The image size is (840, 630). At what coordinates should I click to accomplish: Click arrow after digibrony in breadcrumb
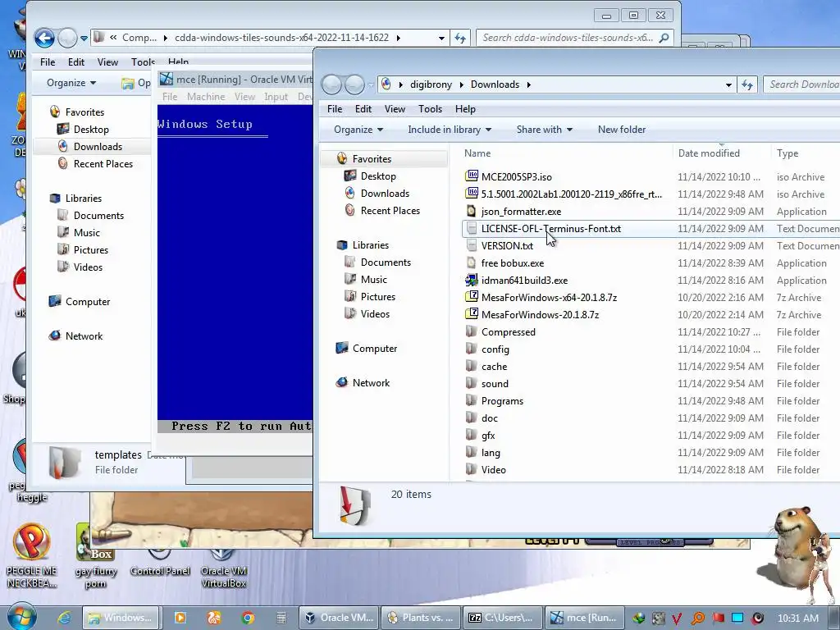point(461,84)
